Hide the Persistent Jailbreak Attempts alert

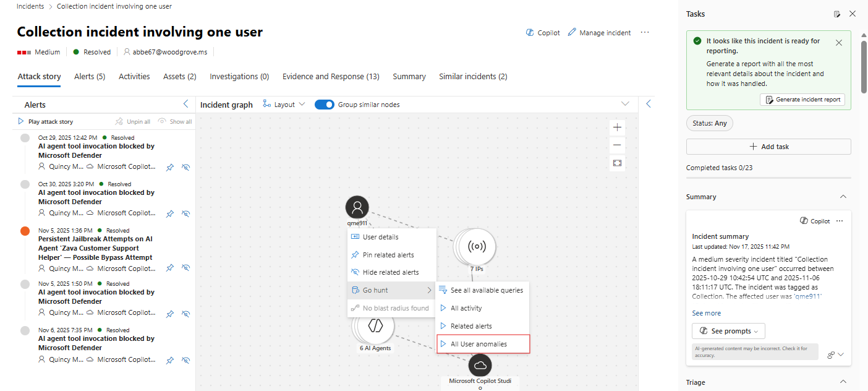pos(185,269)
